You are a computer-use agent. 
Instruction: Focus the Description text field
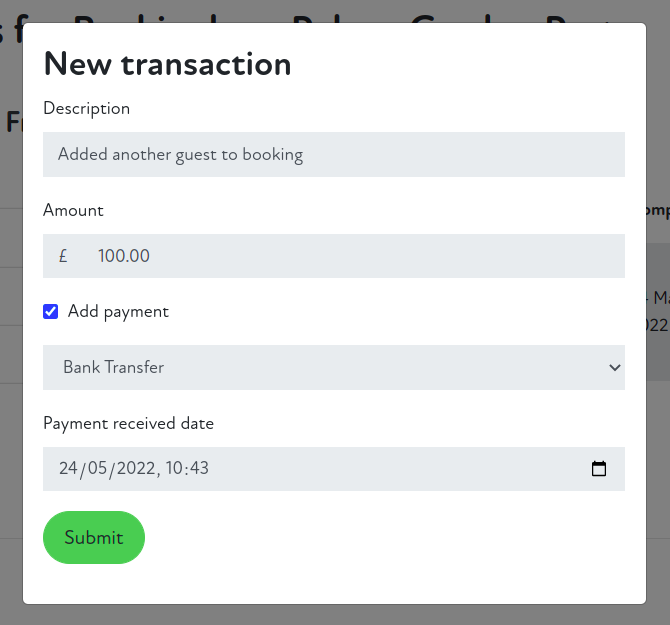click(333, 155)
